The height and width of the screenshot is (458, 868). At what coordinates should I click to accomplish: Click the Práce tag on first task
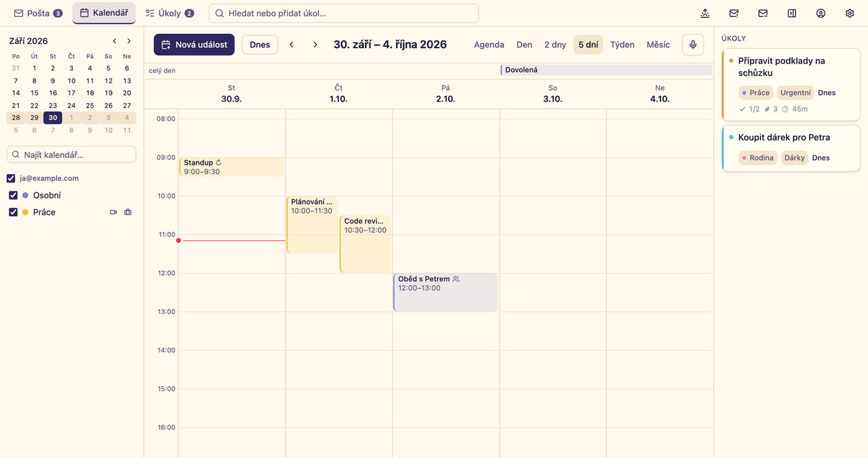[755, 93]
